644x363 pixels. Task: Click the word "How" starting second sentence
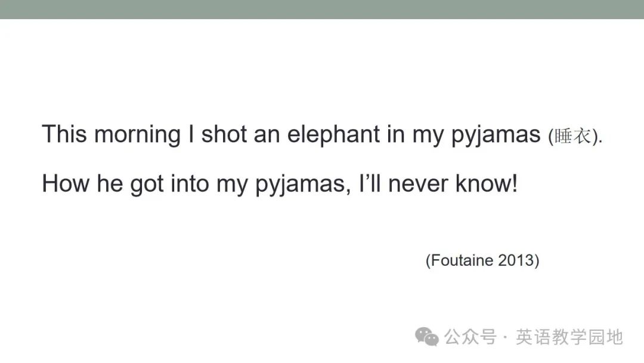click(66, 183)
